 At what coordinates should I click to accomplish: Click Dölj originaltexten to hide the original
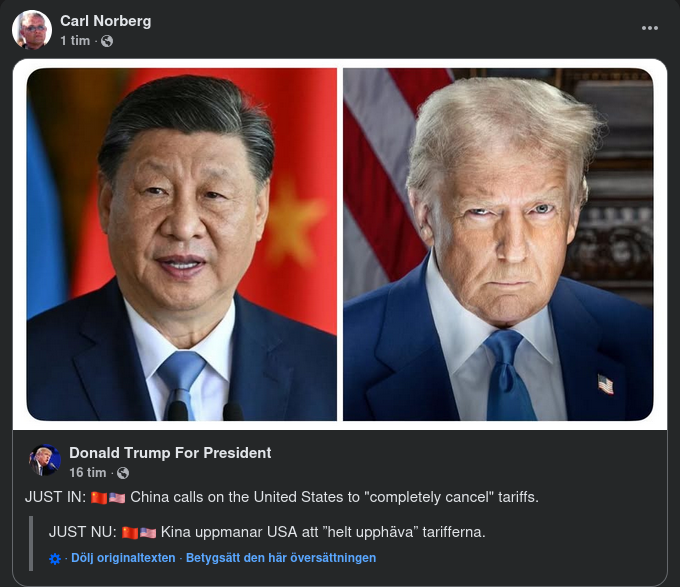(x=123, y=558)
